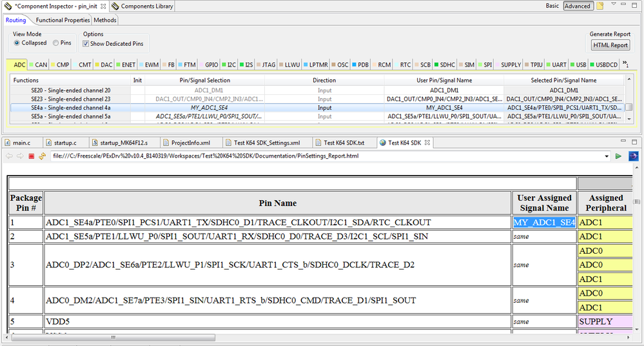Image resolution: width=644 pixels, height=346 pixels.
Task: Click the MY_ADC1_SE4 cell in report table
Action: pos(544,223)
